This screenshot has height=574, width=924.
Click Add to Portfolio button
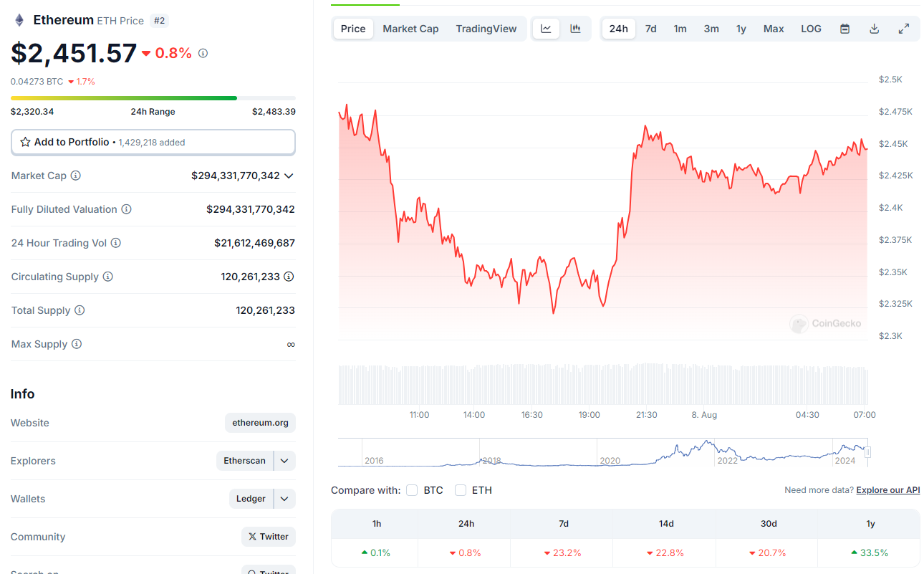point(153,142)
